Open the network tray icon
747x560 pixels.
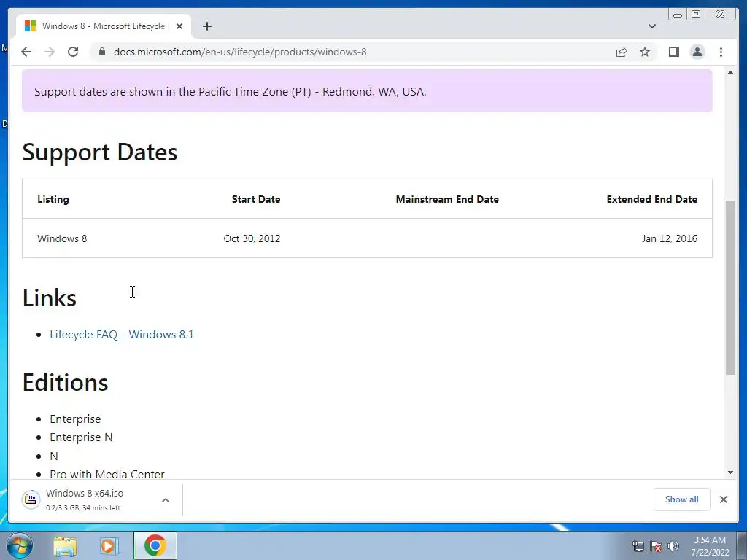(638, 546)
